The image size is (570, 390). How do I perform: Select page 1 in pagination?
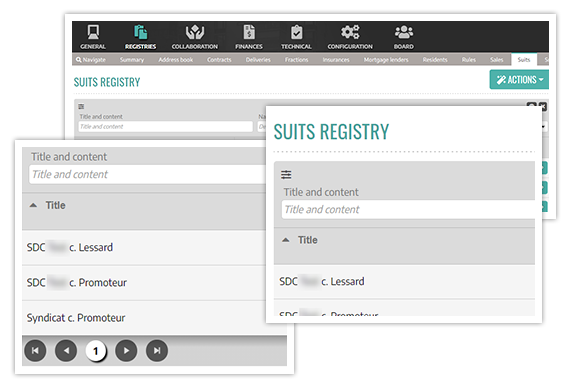pos(96,351)
